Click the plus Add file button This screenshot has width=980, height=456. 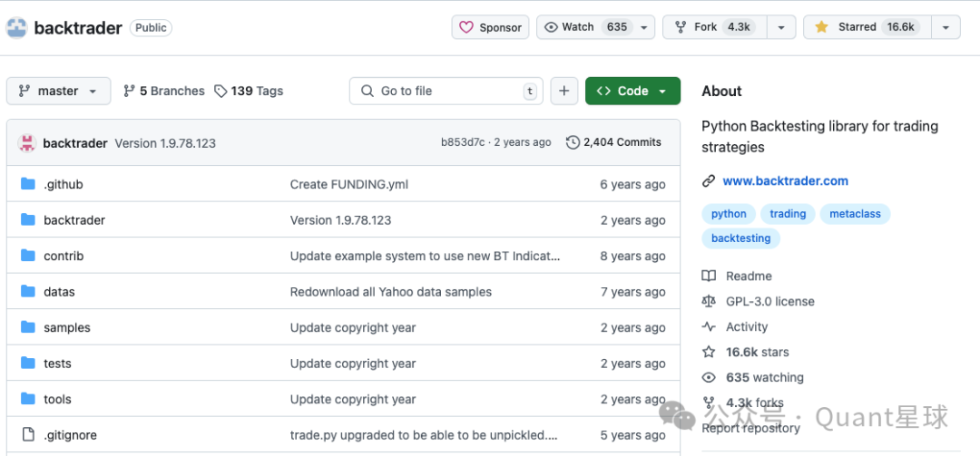pos(564,92)
